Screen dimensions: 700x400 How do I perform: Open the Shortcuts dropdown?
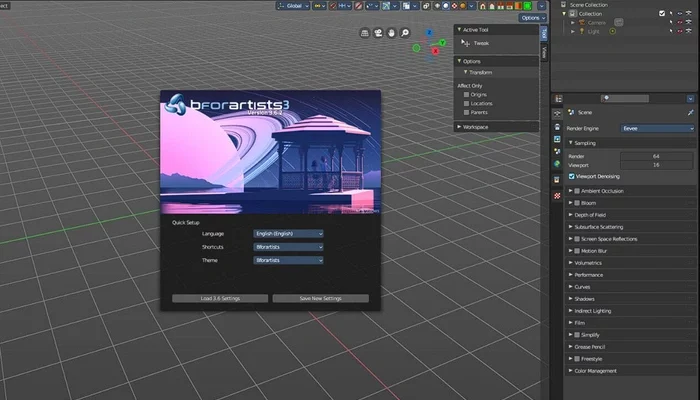[x=288, y=247]
